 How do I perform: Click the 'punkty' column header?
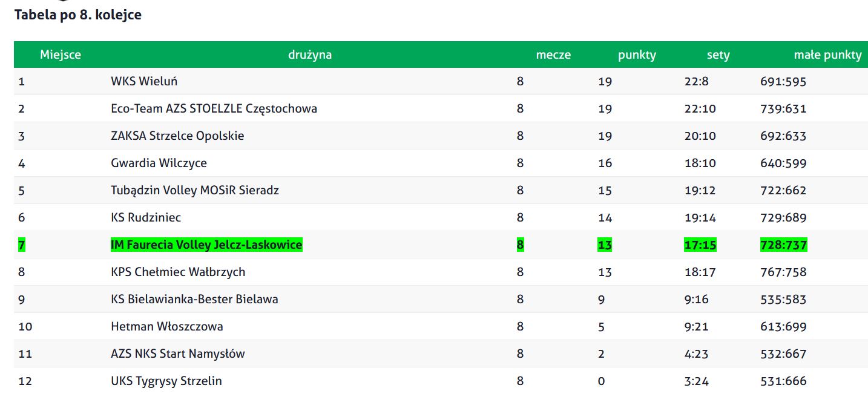click(x=637, y=55)
